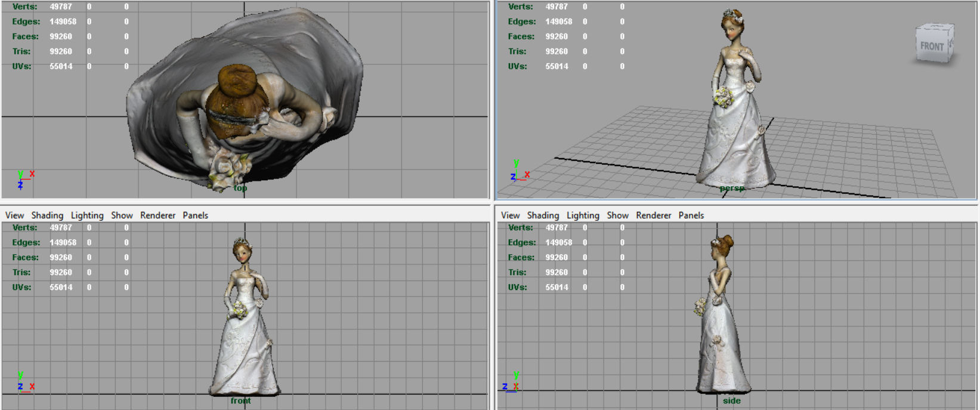Open Show menu in front viewport panel

pos(122,215)
